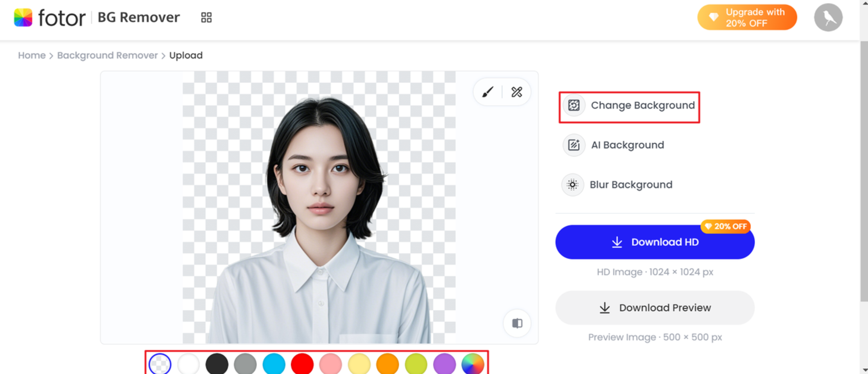Viewport: 868px width, 374px height.
Task: Open the Blur Background option
Action: (x=617, y=185)
